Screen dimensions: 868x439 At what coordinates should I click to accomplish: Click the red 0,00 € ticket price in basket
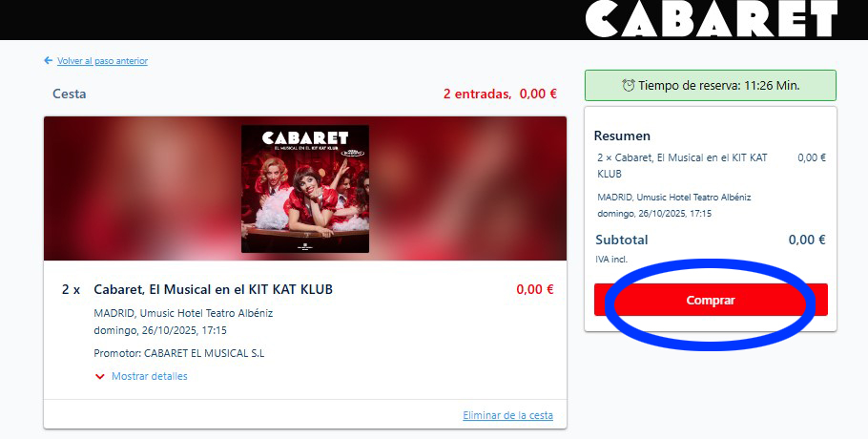pyautogui.click(x=535, y=289)
